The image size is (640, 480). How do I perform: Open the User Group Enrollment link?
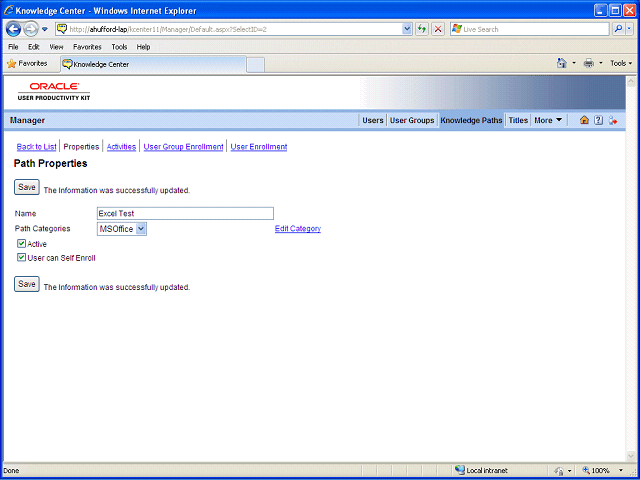[183, 147]
